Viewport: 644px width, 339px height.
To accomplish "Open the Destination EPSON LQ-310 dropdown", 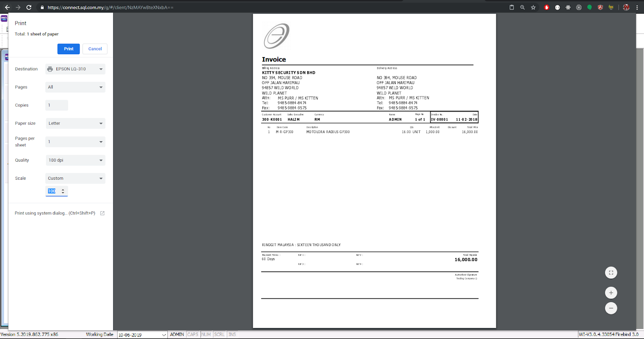I will [x=75, y=69].
